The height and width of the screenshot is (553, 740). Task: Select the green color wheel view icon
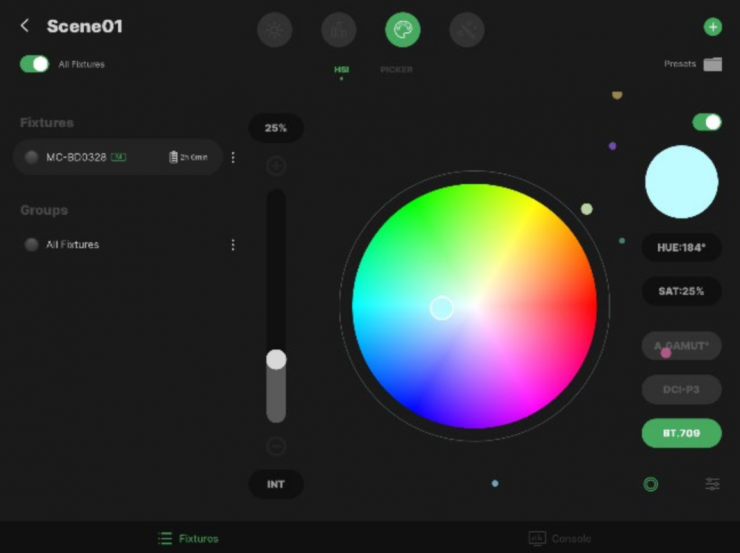tap(651, 484)
